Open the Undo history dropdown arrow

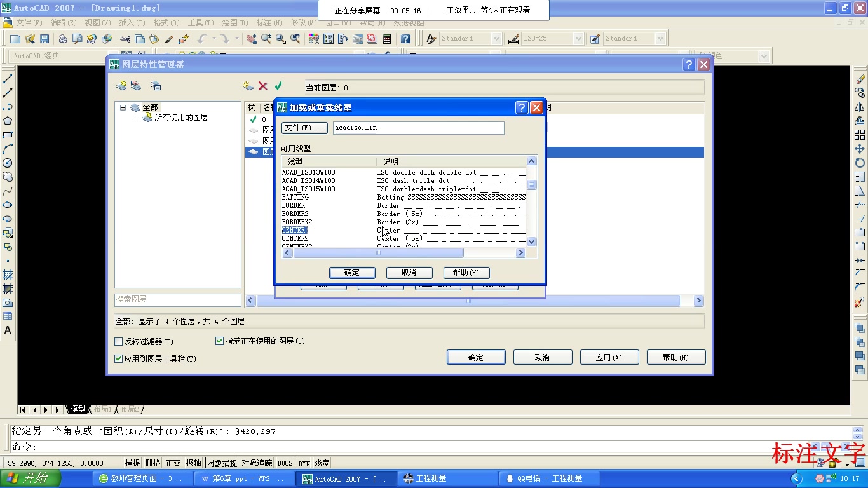214,39
